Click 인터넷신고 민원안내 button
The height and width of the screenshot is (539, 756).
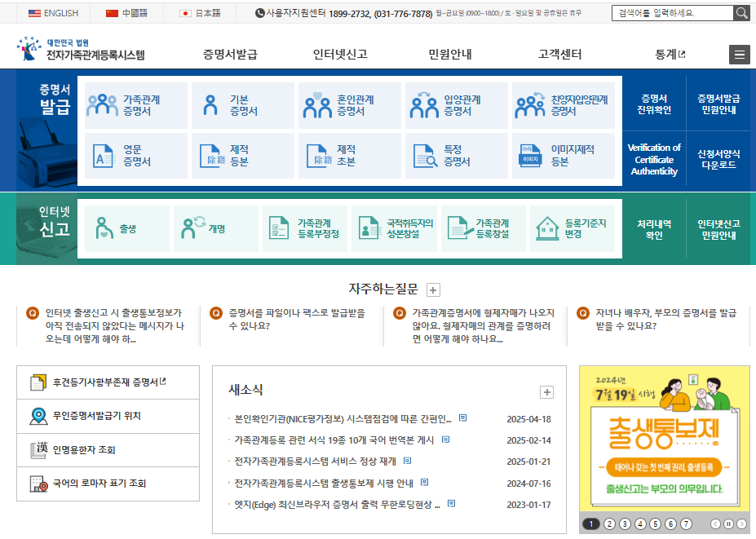[718, 229]
